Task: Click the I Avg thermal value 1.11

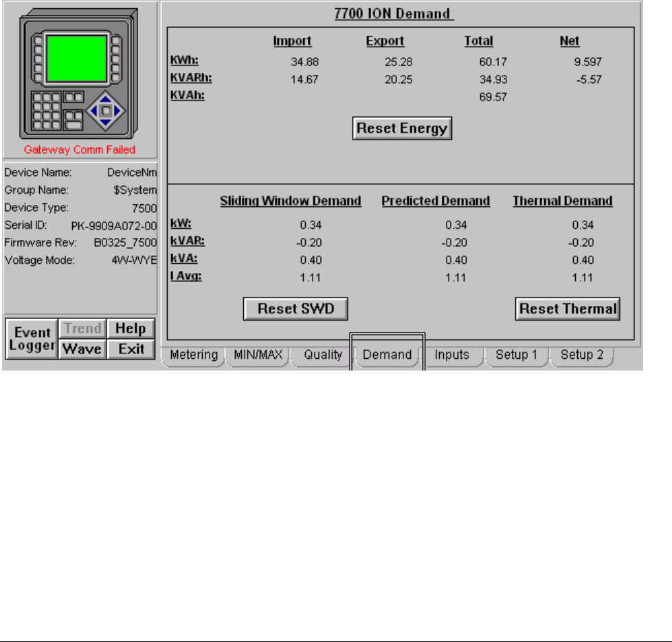Action: [x=582, y=278]
